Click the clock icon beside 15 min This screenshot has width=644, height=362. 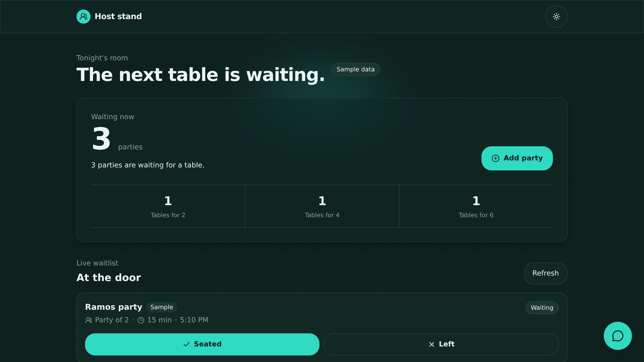coord(141,320)
